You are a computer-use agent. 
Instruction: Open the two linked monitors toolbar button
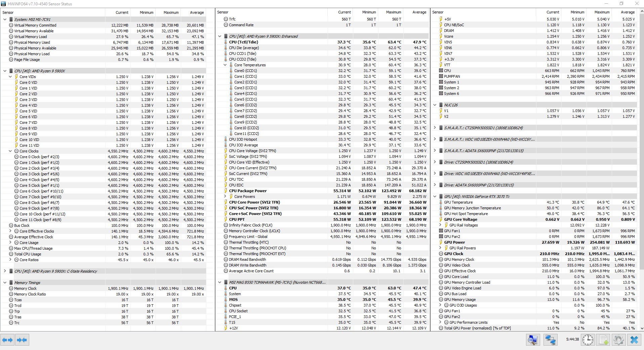550,340
